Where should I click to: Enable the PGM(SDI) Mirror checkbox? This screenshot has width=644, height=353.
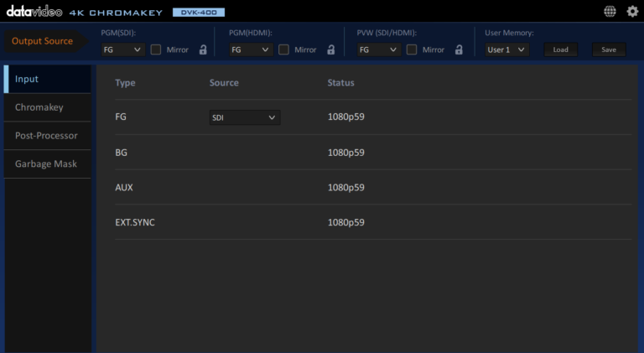pyautogui.click(x=156, y=49)
